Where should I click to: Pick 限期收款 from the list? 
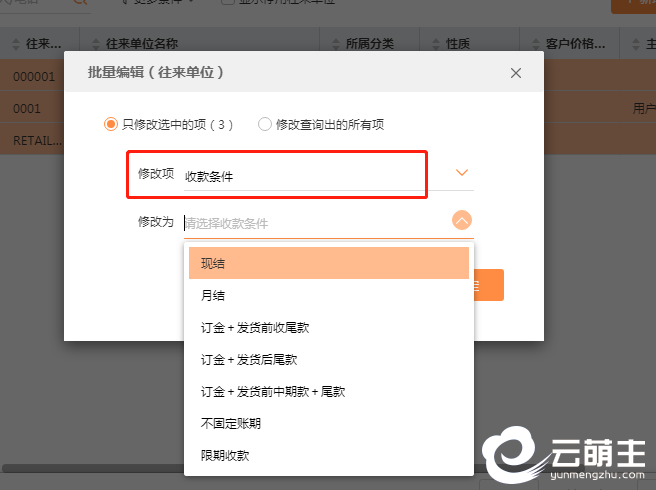pos(328,455)
